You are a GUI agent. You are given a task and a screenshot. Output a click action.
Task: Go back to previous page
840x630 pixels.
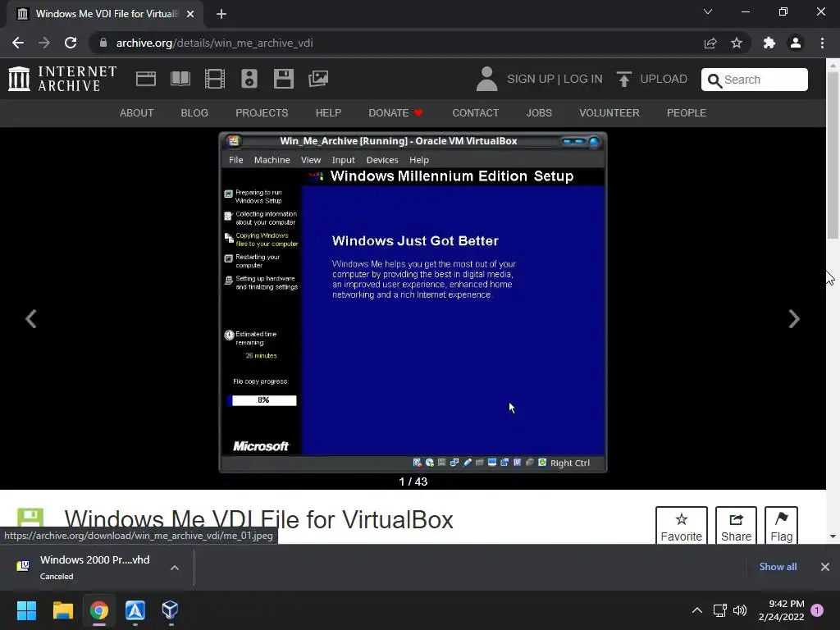(18, 43)
